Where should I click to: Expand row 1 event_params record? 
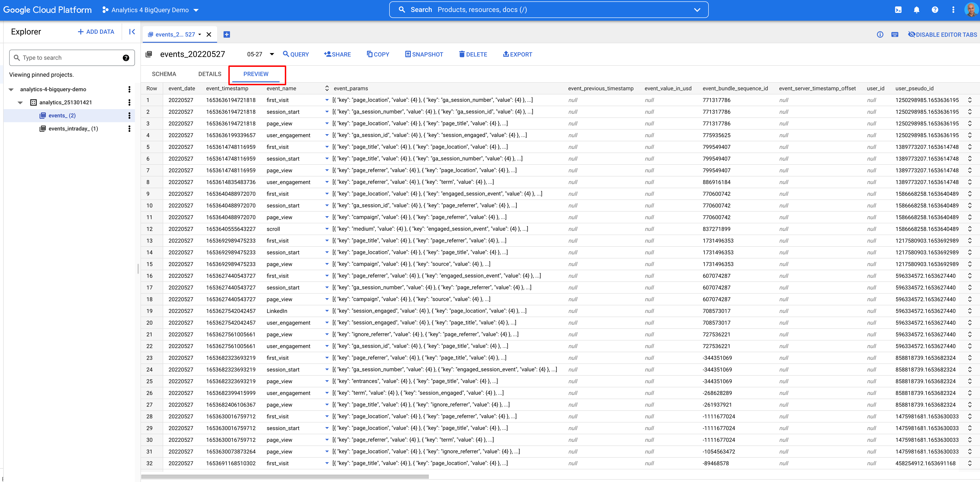coord(327,100)
